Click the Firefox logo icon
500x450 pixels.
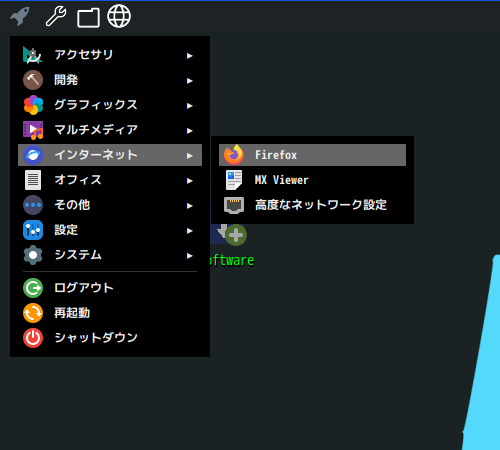(234, 155)
